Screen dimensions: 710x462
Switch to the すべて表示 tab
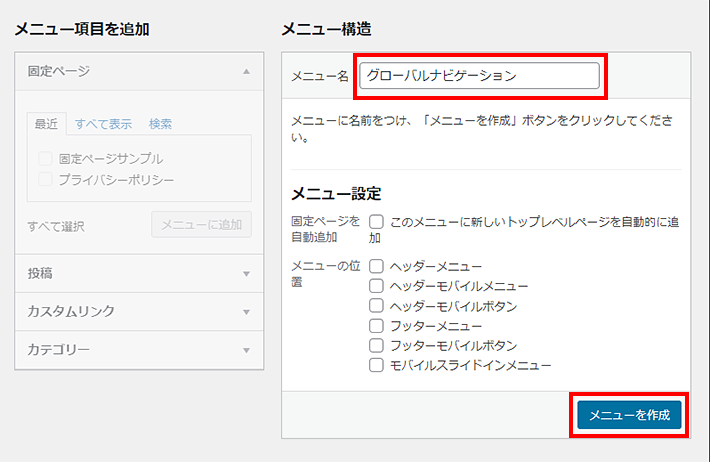click(103, 124)
